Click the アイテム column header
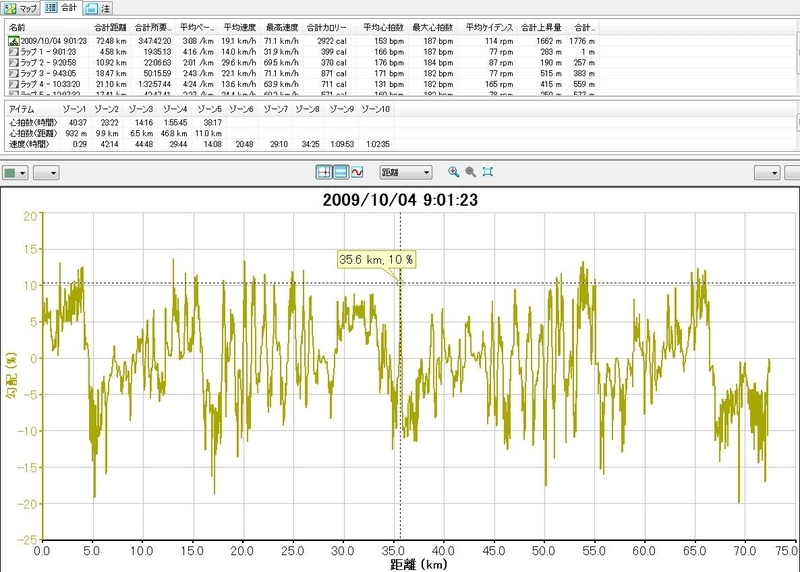Image resolution: width=800 pixels, height=572 pixels. (33, 109)
